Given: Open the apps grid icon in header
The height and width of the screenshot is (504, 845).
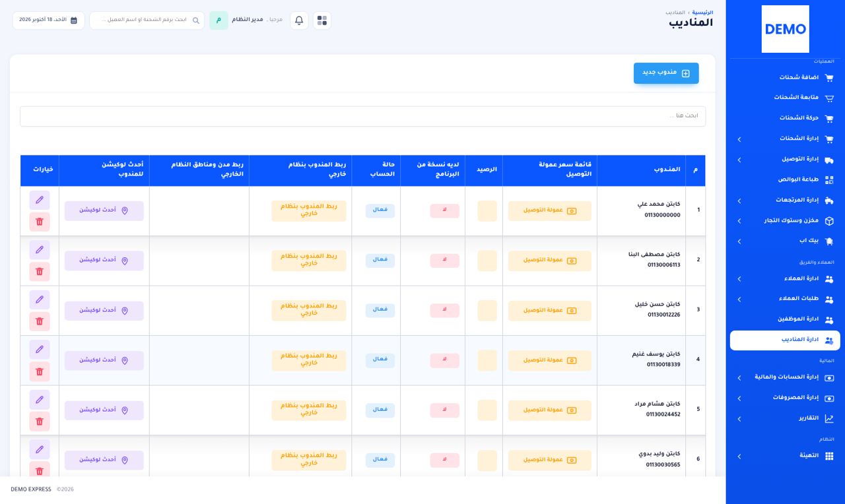Looking at the screenshot, I should (x=321, y=20).
